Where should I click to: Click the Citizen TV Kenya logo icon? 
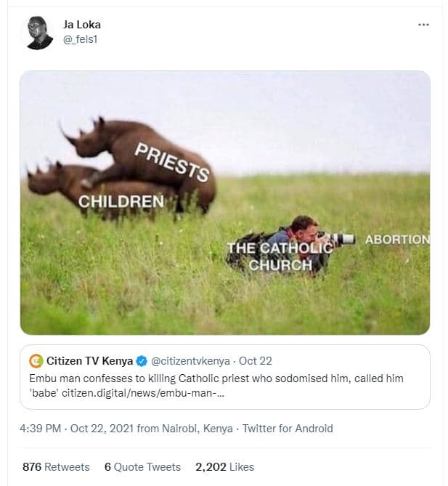tap(36, 361)
